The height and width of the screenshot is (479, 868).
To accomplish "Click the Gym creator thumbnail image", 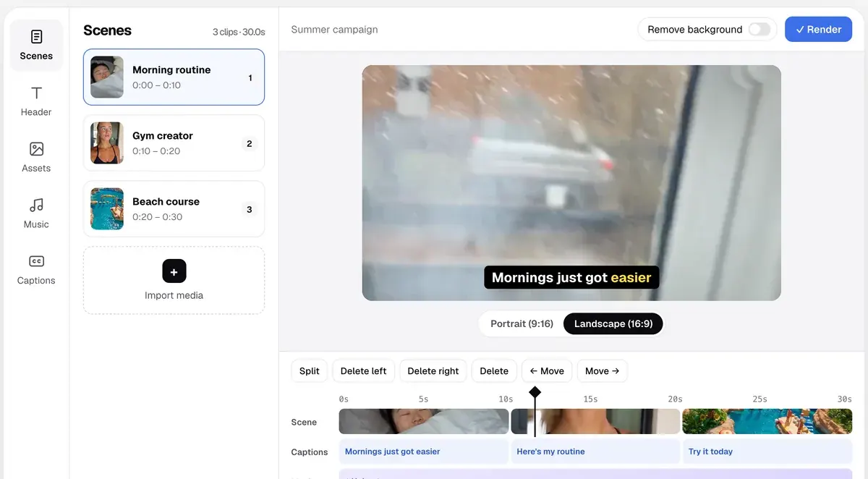I will [x=107, y=143].
